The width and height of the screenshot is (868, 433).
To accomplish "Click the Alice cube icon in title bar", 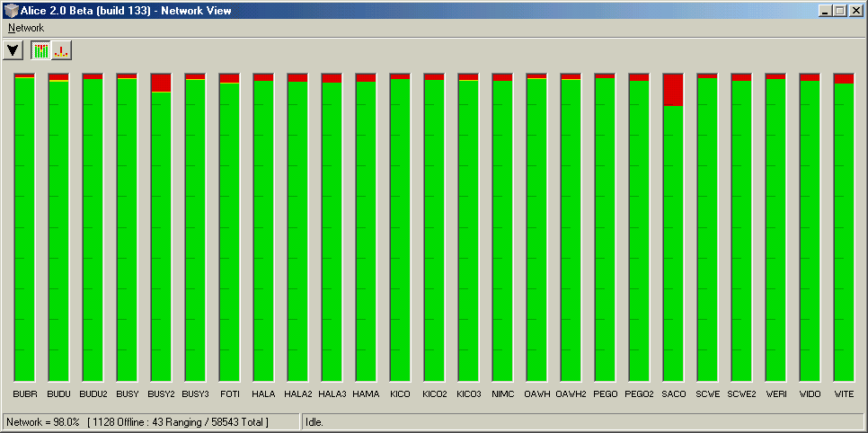I will (11, 10).
